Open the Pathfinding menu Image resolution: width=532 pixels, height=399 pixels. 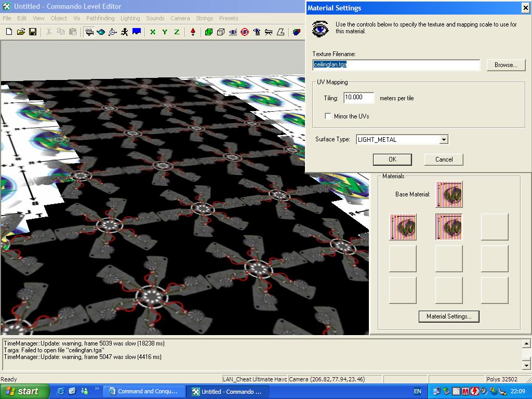pyautogui.click(x=100, y=18)
